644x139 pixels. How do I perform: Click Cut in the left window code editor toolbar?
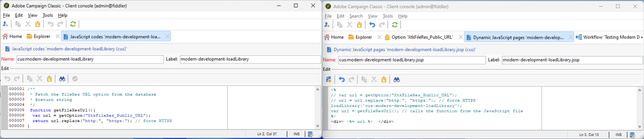tap(39, 79)
